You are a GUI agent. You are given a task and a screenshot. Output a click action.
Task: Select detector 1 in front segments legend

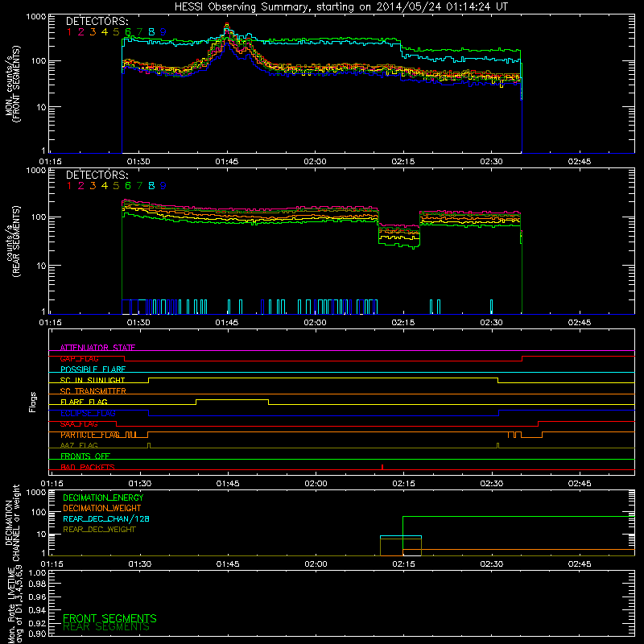(69, 32)
